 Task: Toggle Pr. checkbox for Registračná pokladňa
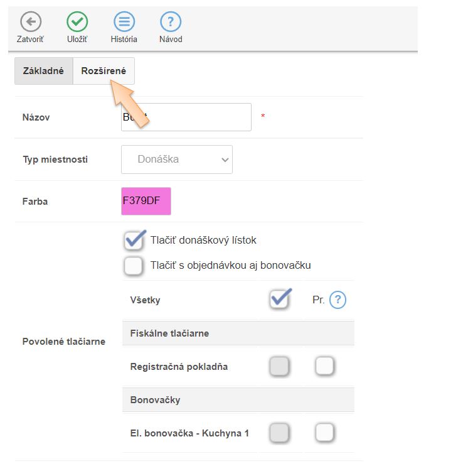[324, 366]
